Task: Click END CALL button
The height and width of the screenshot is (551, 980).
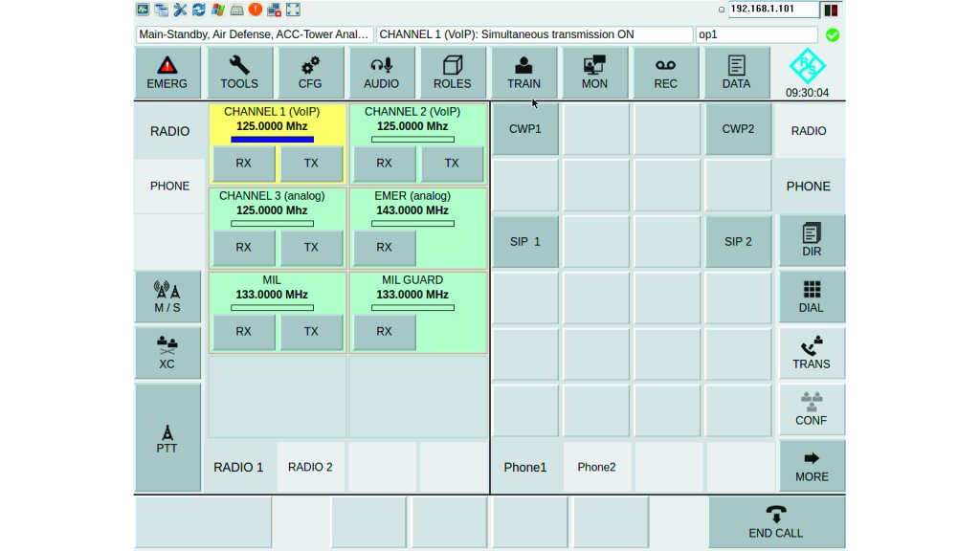Action: pos(776,522)
